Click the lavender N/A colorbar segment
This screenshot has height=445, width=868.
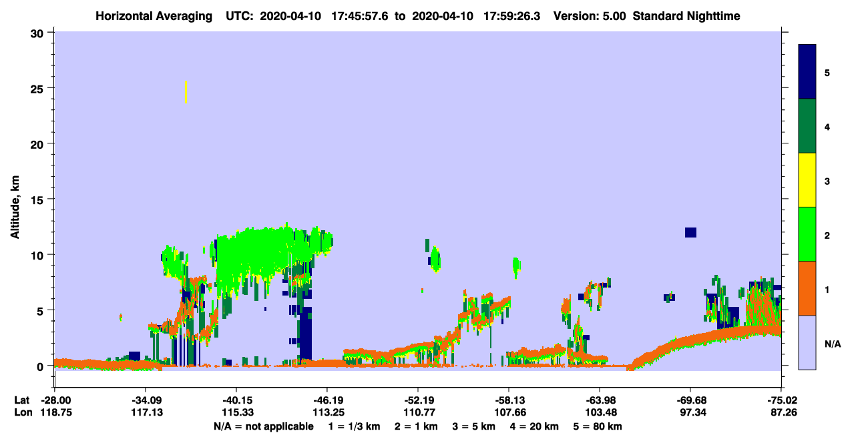click(x=807, y=342)
